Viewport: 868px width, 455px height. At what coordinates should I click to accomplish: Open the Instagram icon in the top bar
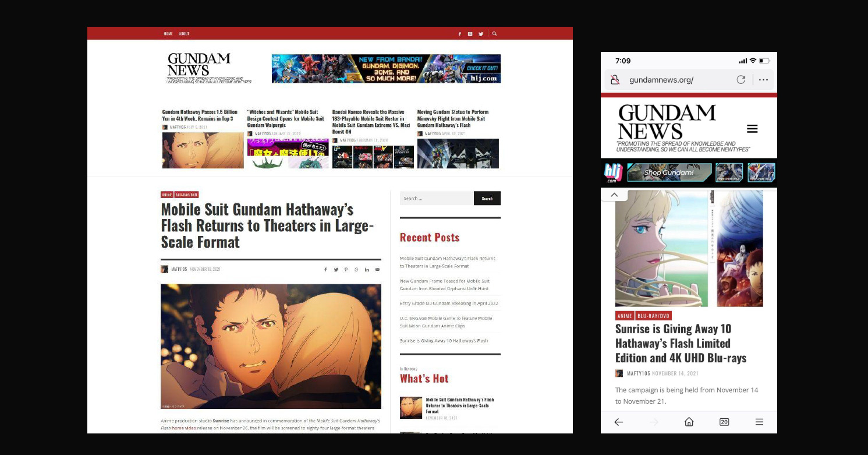click(x=470, y=34)
